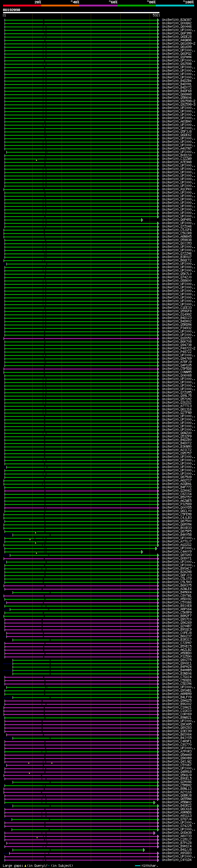This screenshot has width=197, height=868.
Task: Select the UniRef100_B3RXU7 entry
Action: pyautogui.click(x=176, y=257)
